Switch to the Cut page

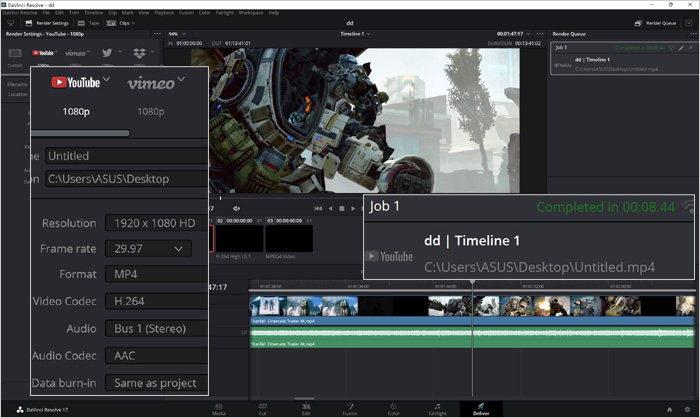pyautogui.click(x=262, y=409)
